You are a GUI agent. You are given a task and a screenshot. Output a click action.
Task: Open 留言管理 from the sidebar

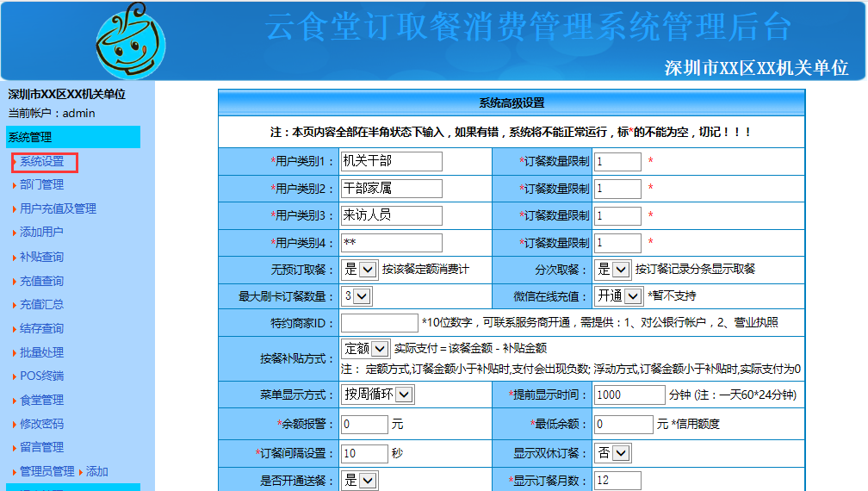tap(41, 447)
